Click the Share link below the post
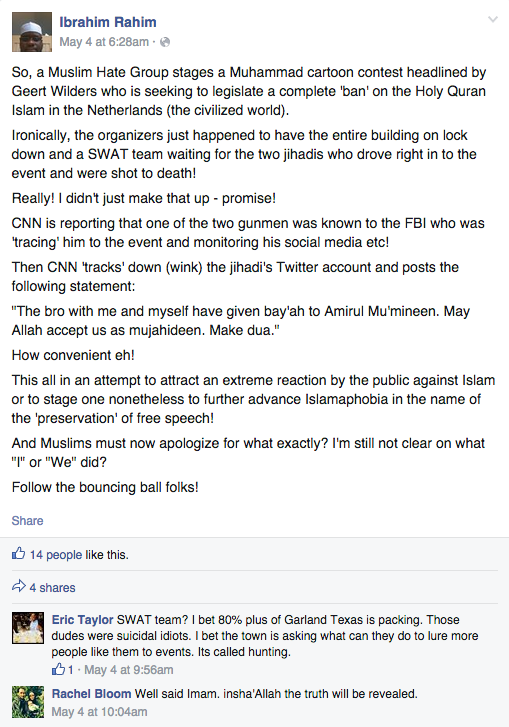The height and width of the screenshot is (727, 509). [27, 521]
